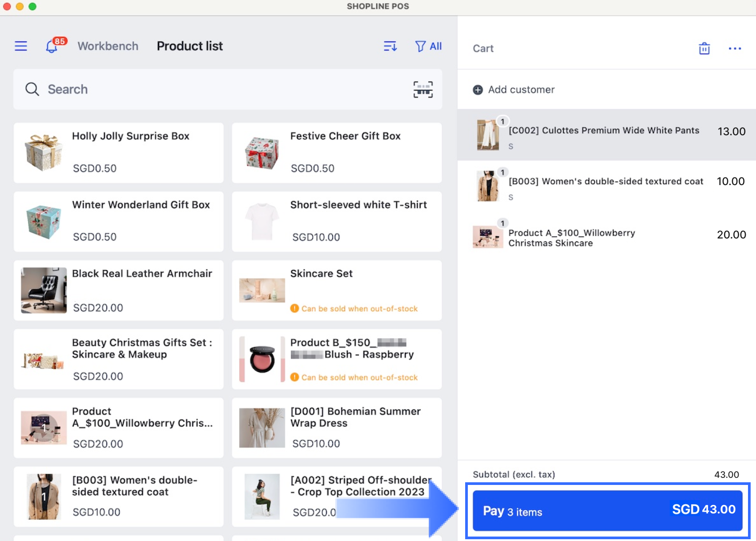Open the hamburger menu
The image size is (756, 541).
click(21, 46)
